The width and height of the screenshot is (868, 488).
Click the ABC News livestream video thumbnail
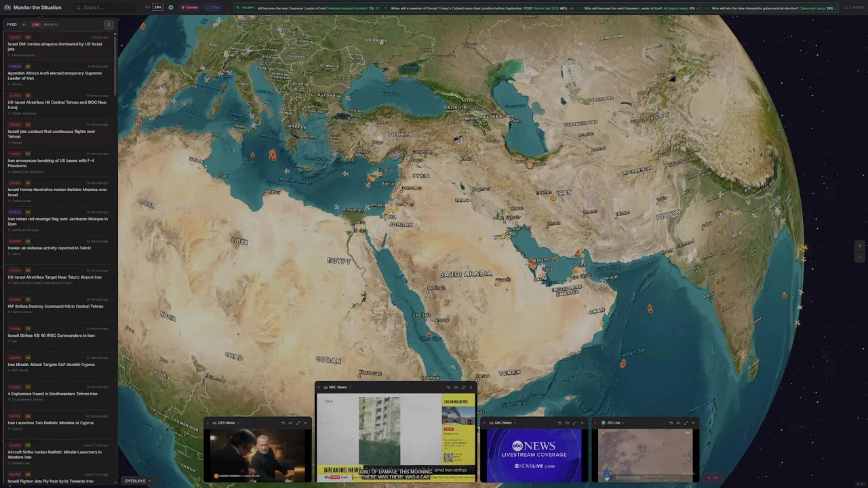(534, 455)
